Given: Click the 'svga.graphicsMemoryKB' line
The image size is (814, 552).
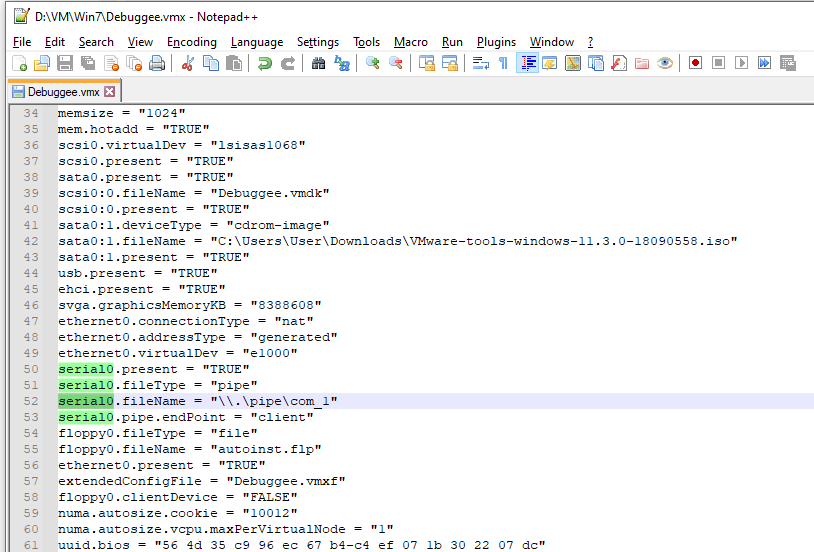Looking at the screenshot, I should tap(189, 305).
